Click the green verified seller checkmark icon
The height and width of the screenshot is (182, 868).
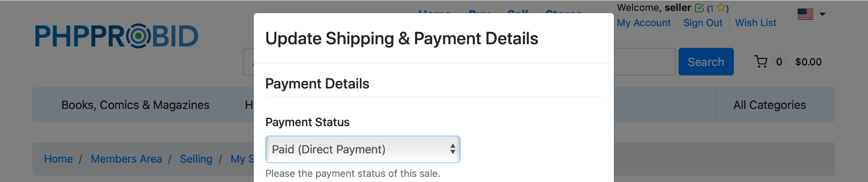pyautogui.click(x=699, y=8)
